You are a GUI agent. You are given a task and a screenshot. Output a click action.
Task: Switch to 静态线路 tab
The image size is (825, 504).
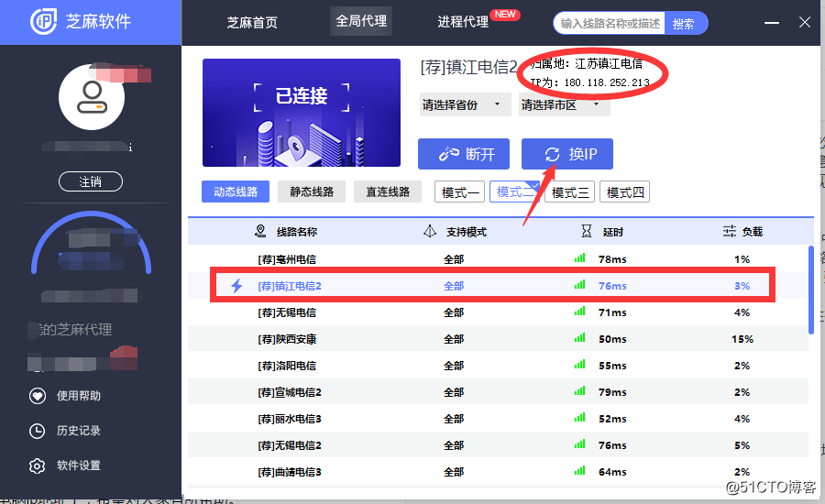[x=312, y=192]
